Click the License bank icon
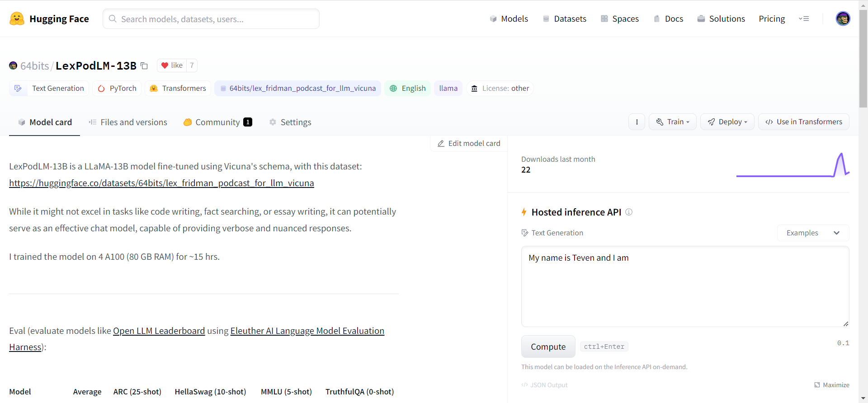868x403 pixels. coord(474,89)
